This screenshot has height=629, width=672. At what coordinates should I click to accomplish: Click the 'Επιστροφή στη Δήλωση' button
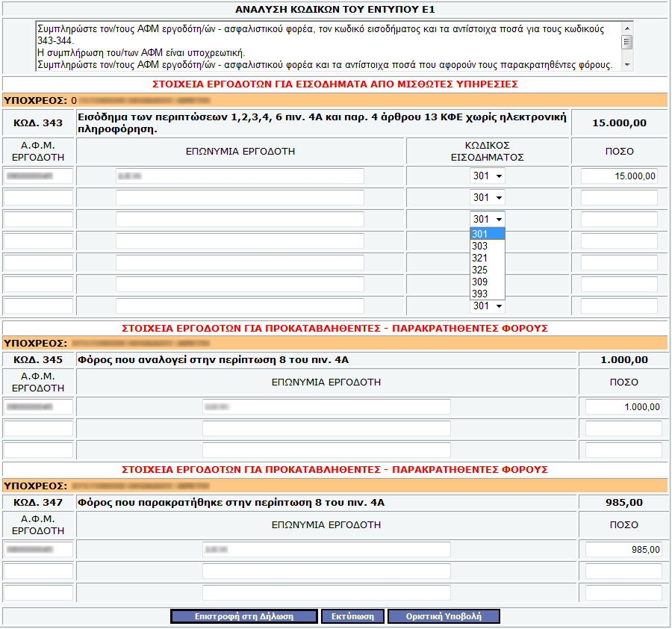click(x=244, y=616)
